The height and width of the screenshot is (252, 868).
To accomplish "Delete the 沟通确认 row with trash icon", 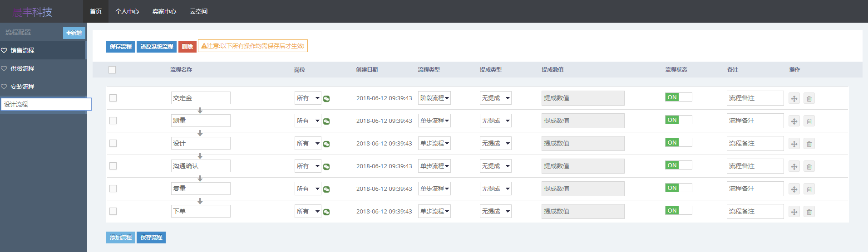I will 809,166.
